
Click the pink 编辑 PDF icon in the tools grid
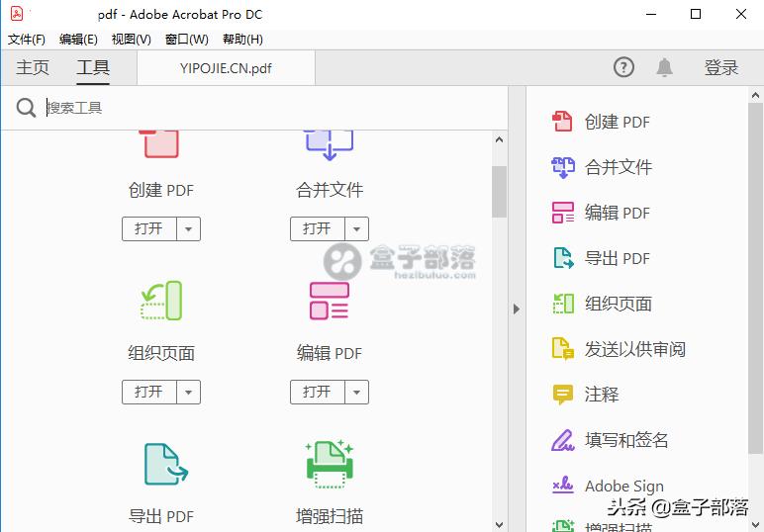coord(330,301)
